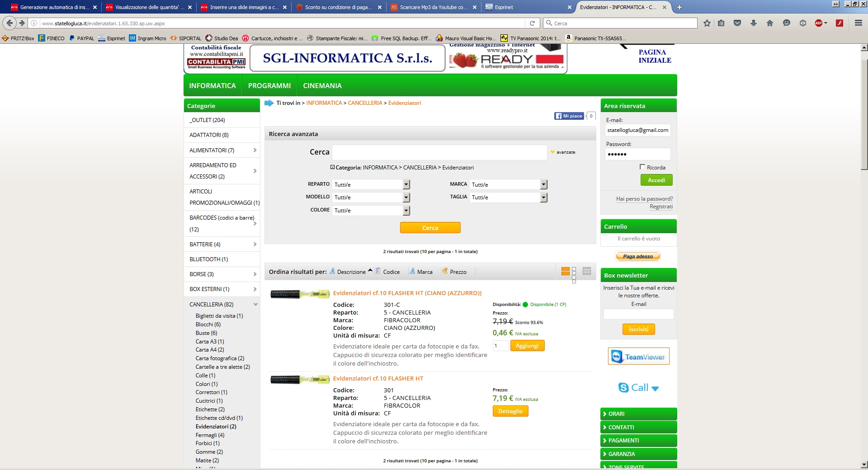Expand BATTERIE (4) category arrow

pyautogui.click(x=255, y=244)
